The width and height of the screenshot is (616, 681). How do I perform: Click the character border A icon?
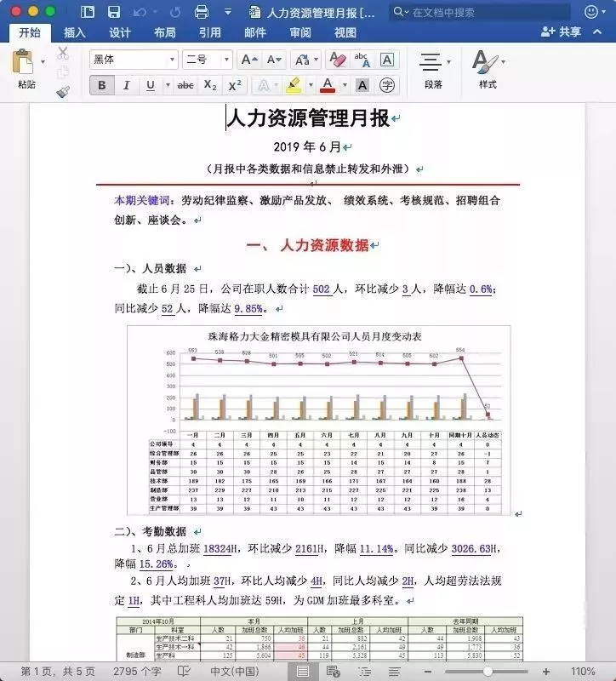click(387, 60)
